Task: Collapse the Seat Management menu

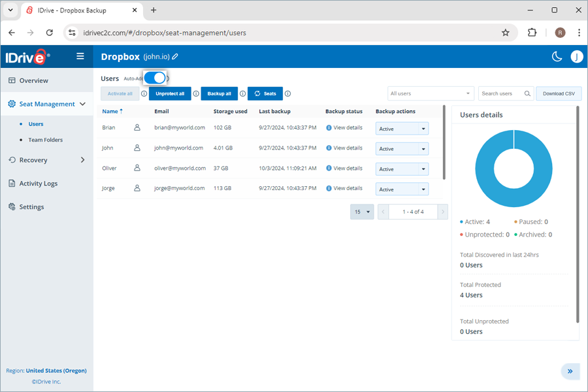Action: (x=83, y=104)
